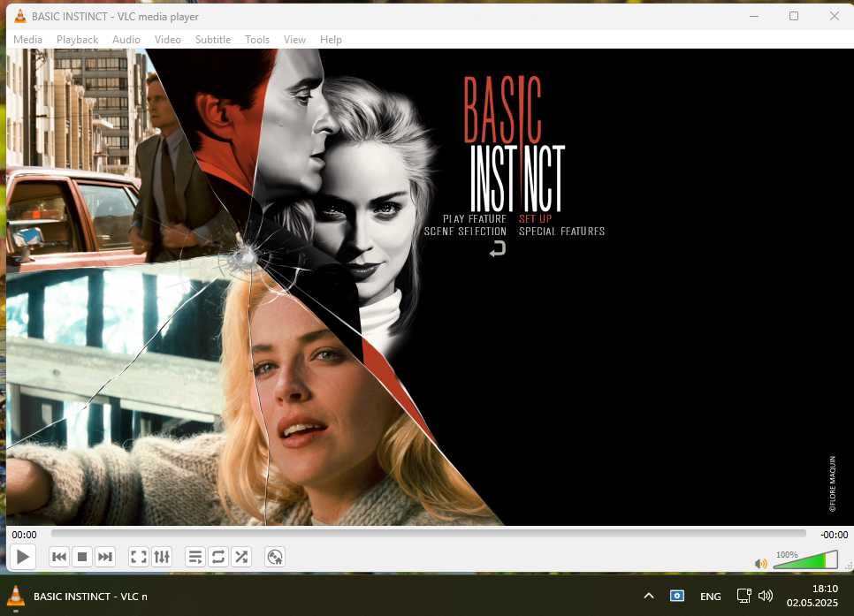854x616 pixels.
Task: Show hidden system tray icons
Action: pyautogui.click(x=649, y=596)
